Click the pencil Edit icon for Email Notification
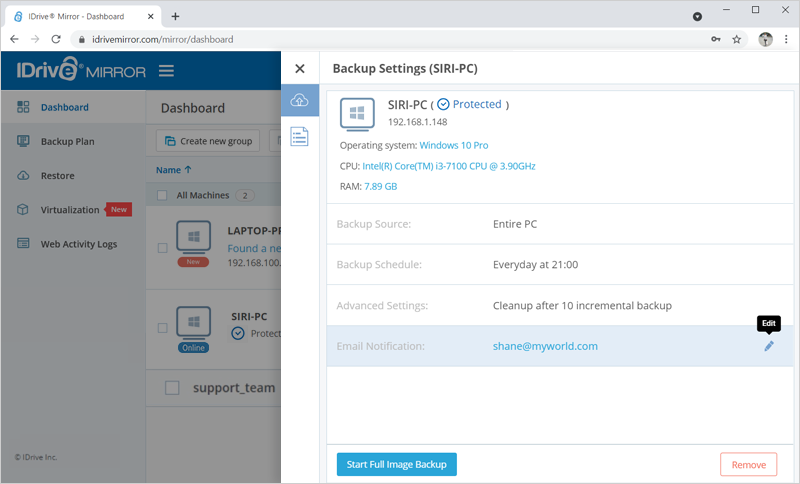This screenshot has width=800, height=484. (x=769, y=346)
